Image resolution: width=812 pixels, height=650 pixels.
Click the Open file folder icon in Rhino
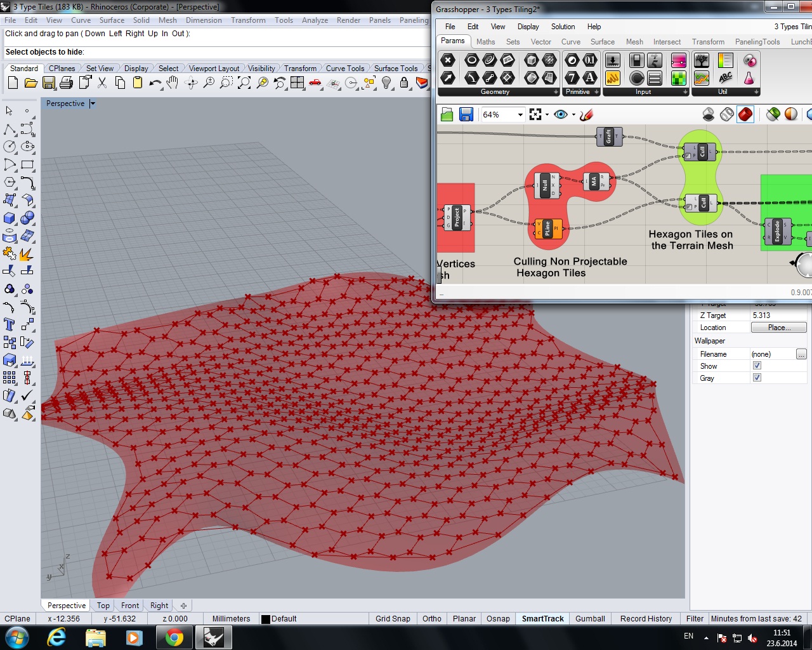pos(30,83)
